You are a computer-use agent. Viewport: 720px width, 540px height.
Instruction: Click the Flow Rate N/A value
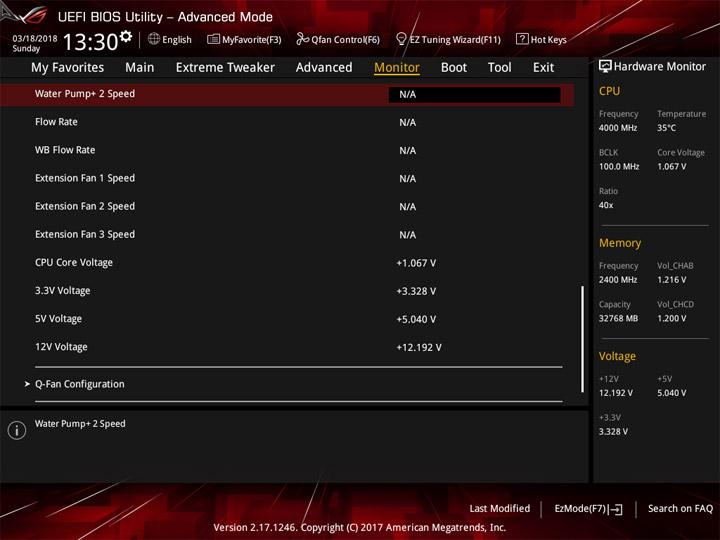tap(407, 123)
